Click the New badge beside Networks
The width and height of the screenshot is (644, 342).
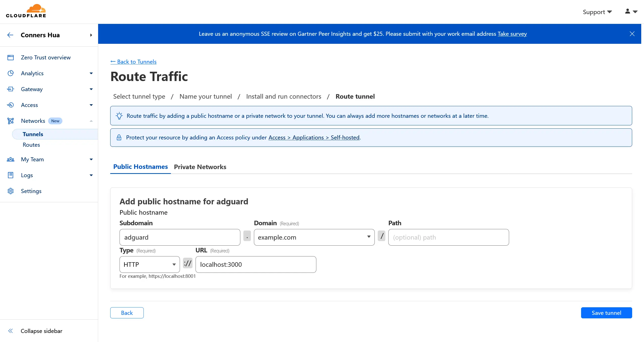tap(55, 121)
